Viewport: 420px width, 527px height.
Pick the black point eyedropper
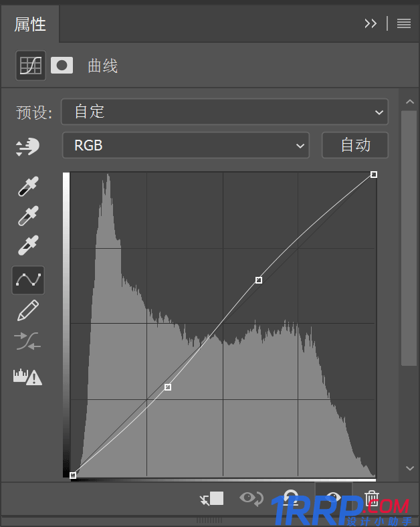point(28,187)
